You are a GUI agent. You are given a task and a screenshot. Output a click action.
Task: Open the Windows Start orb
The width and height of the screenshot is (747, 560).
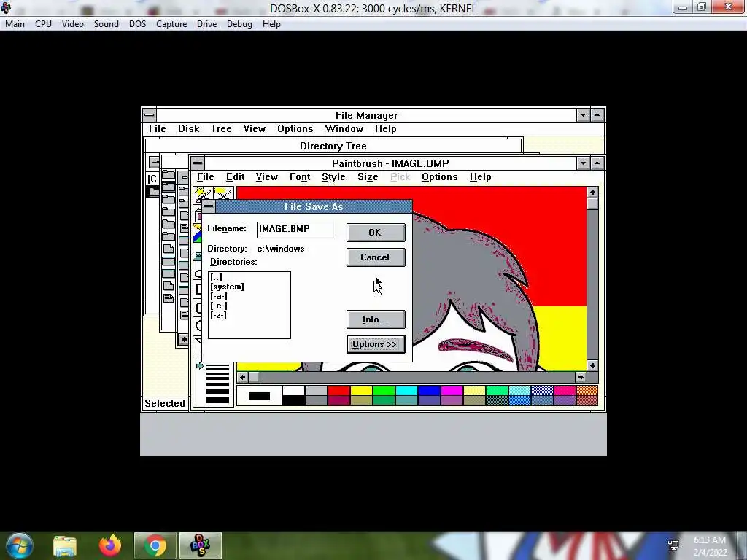tap(20, 545)
